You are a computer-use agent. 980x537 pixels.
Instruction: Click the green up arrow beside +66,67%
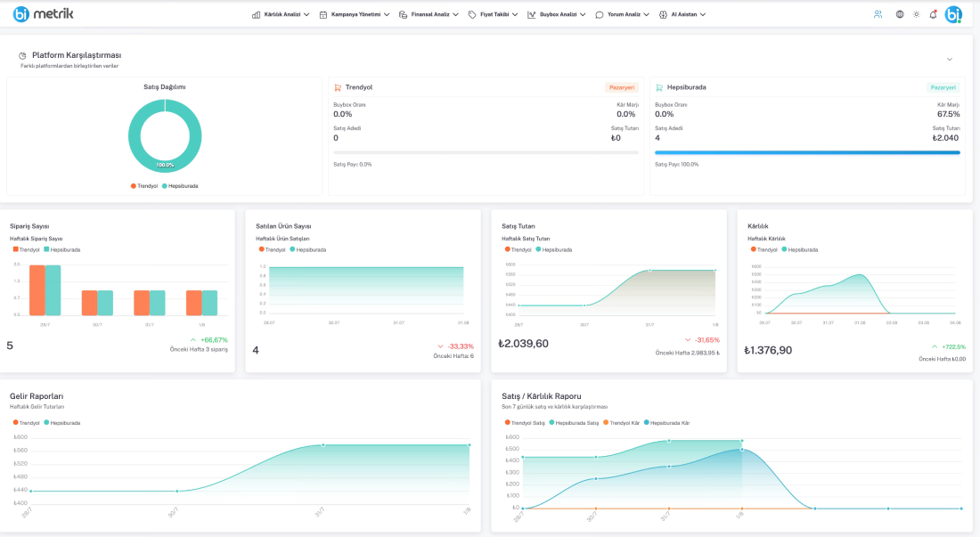[x=193, y=339]
